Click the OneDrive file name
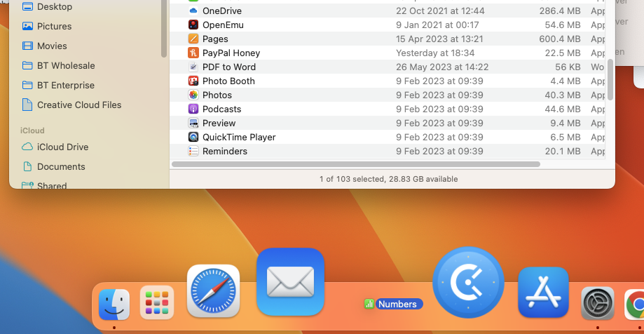Screen dimensions: 644x334 click(x=221, y=11)
